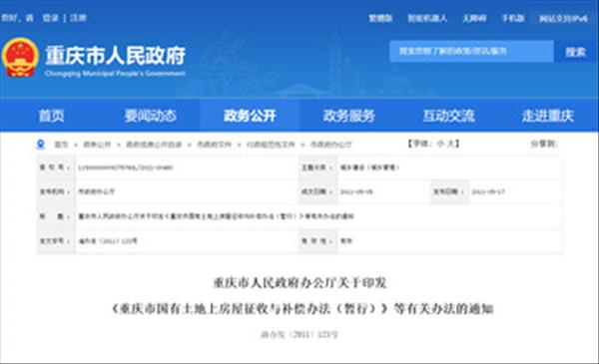Viewport: 599px width, 364px height.
Task: Click the 搜索 search button
Action: coord(576,52)
